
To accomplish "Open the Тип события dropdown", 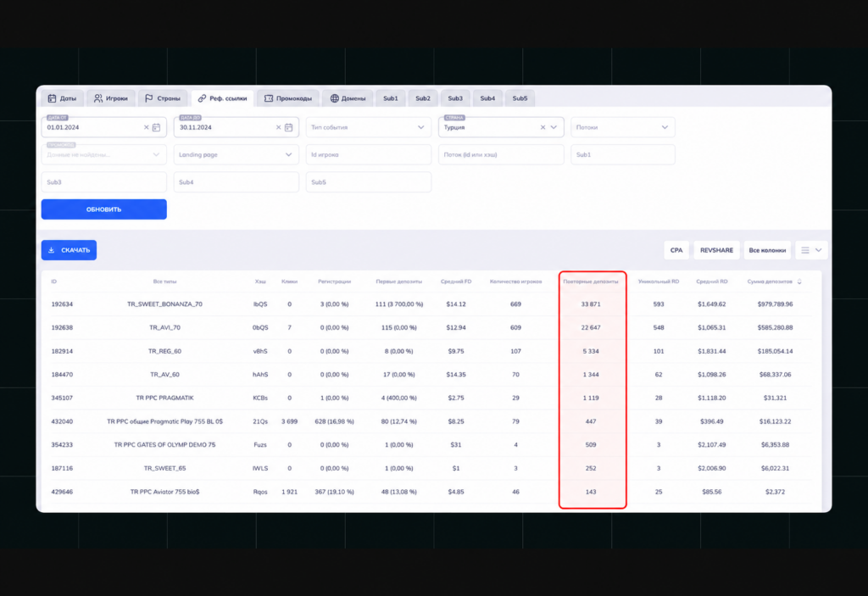I will click(368, 127).
